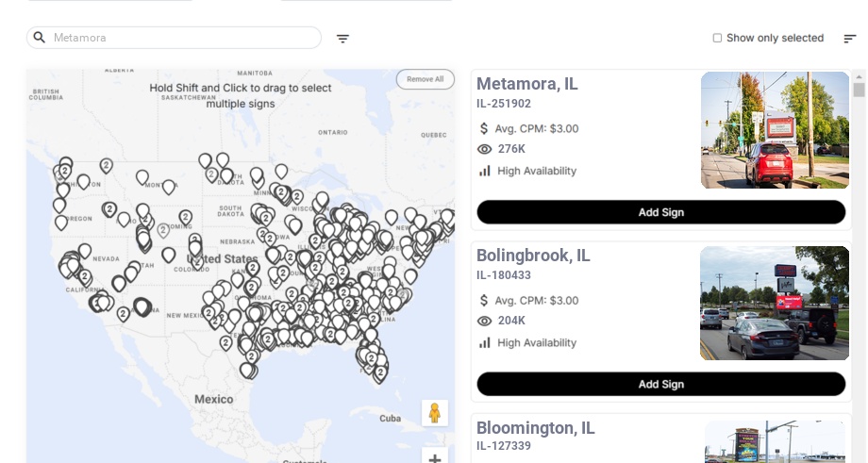Screen dimensions: 868x463
Task: Click the Bloomington, IL listing title
Action: pos(535,428)
